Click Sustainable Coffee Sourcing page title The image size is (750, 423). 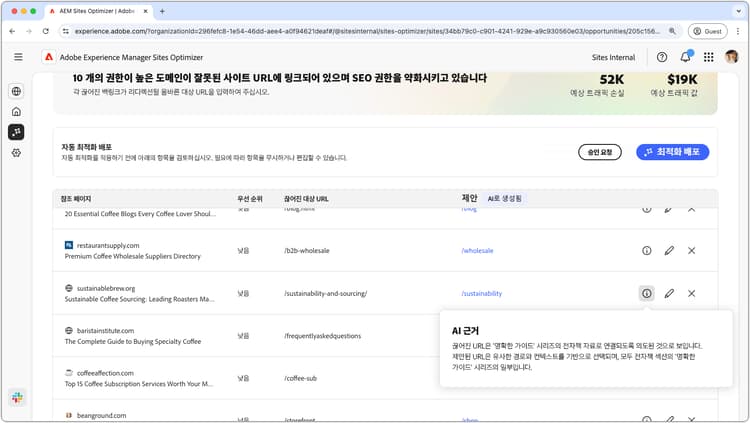coord(139,299)
